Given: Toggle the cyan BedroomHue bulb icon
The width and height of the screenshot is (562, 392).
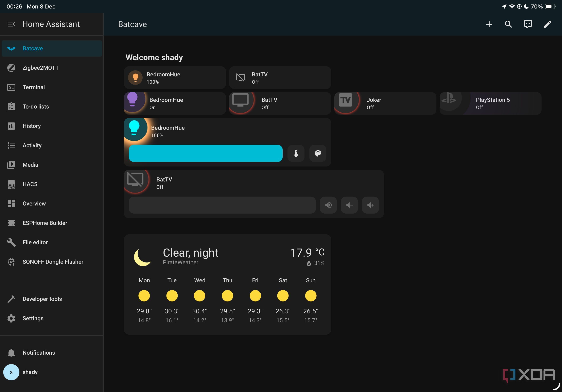Looking at the screenshot, I should [134, 128].
